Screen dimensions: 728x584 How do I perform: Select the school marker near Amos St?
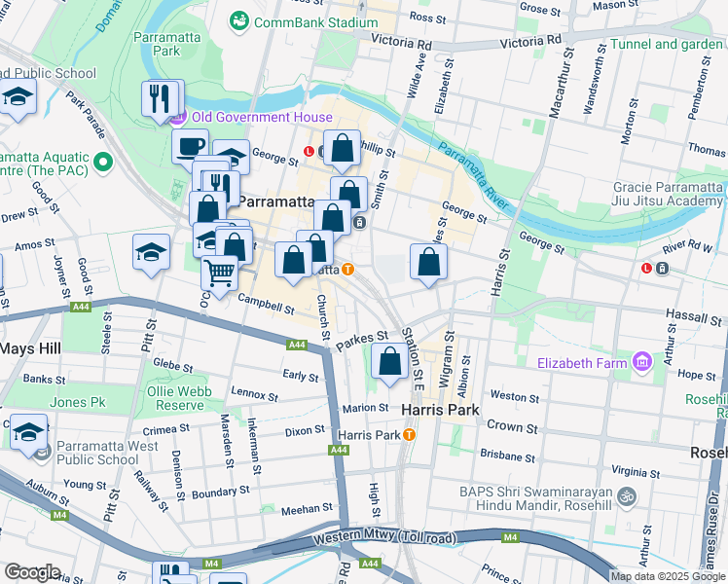pos(151,253)
